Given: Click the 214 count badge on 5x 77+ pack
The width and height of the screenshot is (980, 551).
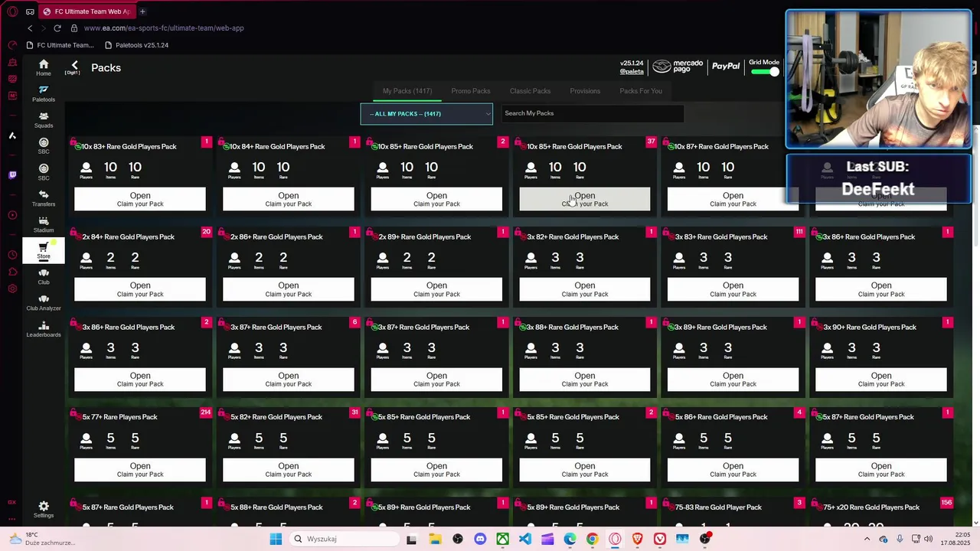Looking at the screenshot, I should coord(206,412).
